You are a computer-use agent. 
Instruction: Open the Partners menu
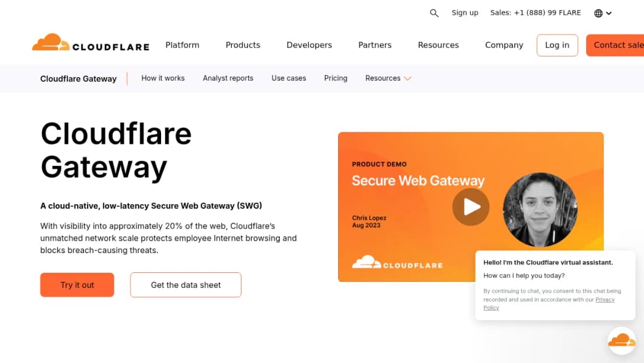pyautogui.click(x=375, y=45)
